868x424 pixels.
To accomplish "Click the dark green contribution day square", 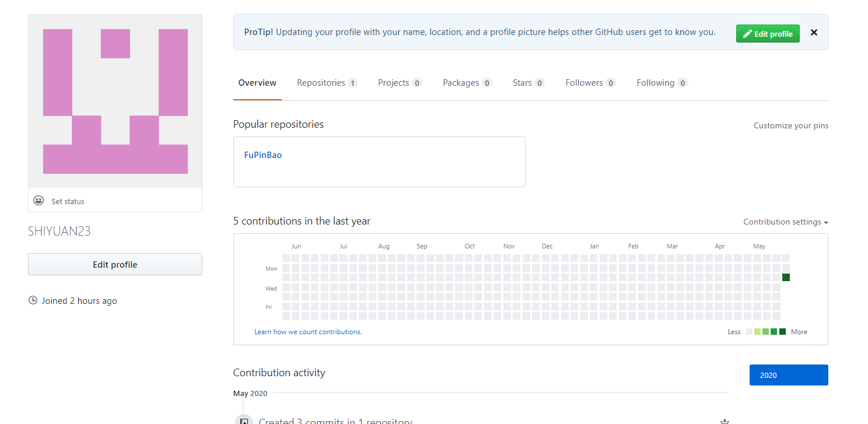I will [786, 277].
